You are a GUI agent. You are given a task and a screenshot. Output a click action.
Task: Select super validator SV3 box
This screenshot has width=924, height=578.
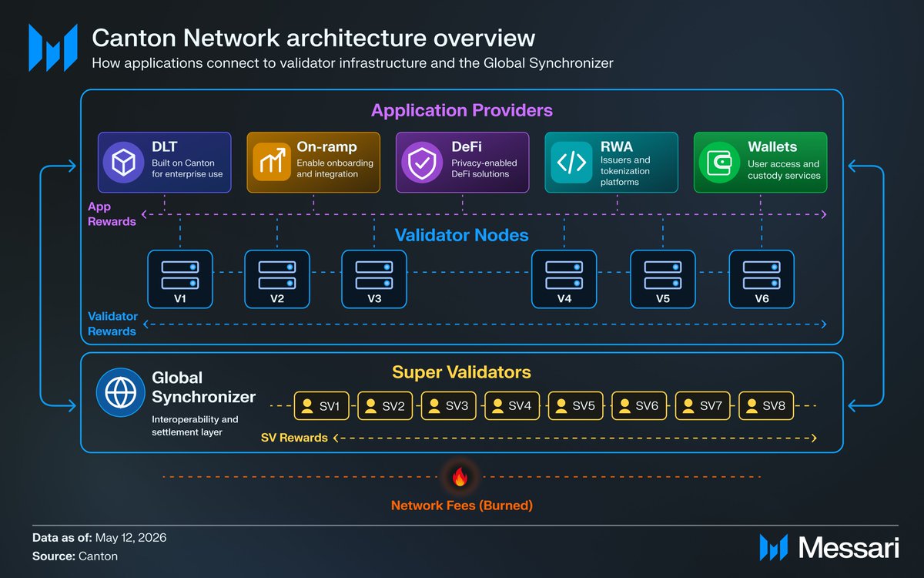pos(449,406)
